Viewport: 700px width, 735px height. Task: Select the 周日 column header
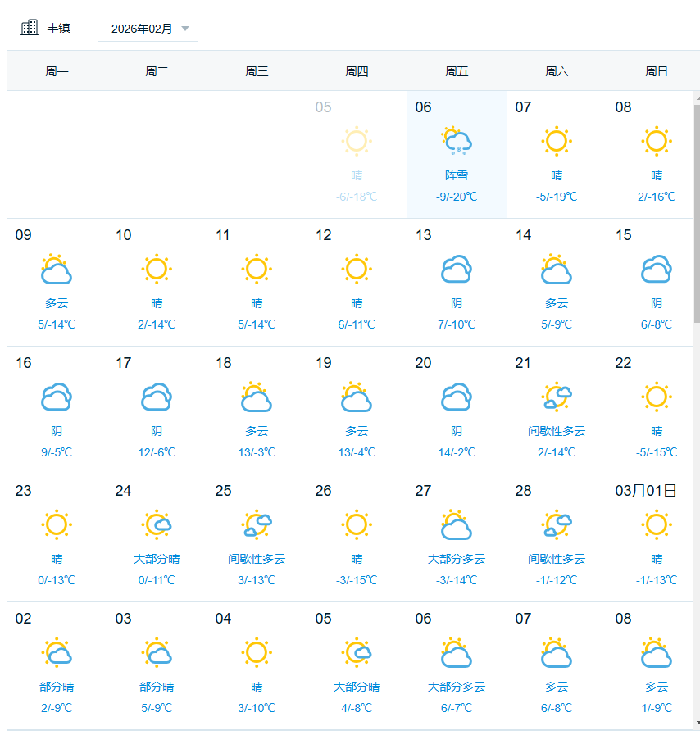click(x=657, y=71)
